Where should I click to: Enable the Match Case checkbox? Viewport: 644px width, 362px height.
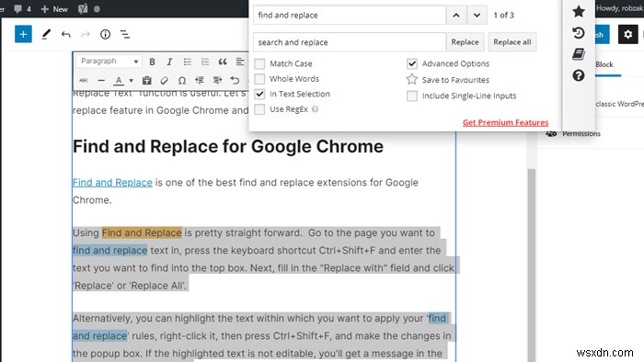coord(259,63)
